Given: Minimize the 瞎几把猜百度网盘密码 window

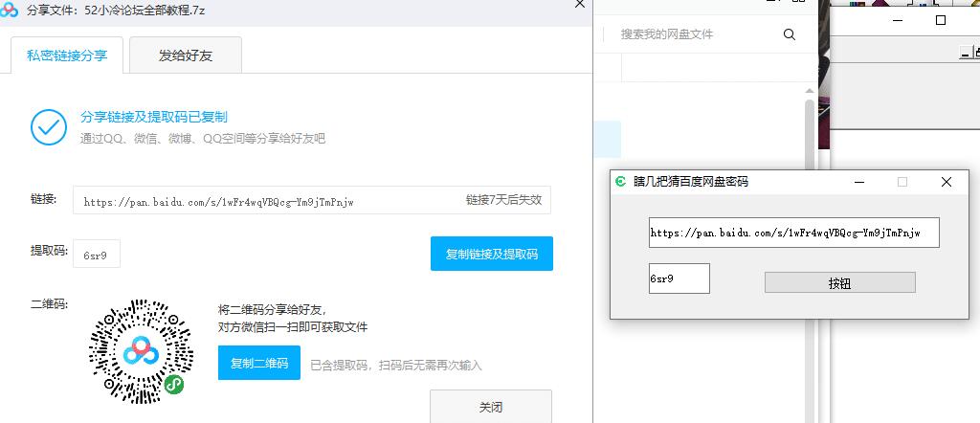Looking at the screenshot, I should click(x=860, y=182).
